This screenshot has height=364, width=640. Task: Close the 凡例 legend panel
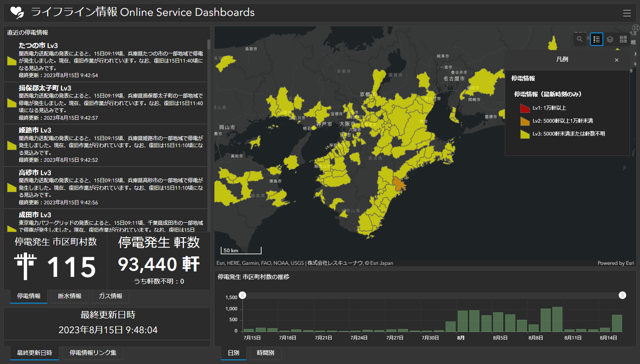(617, 60)
